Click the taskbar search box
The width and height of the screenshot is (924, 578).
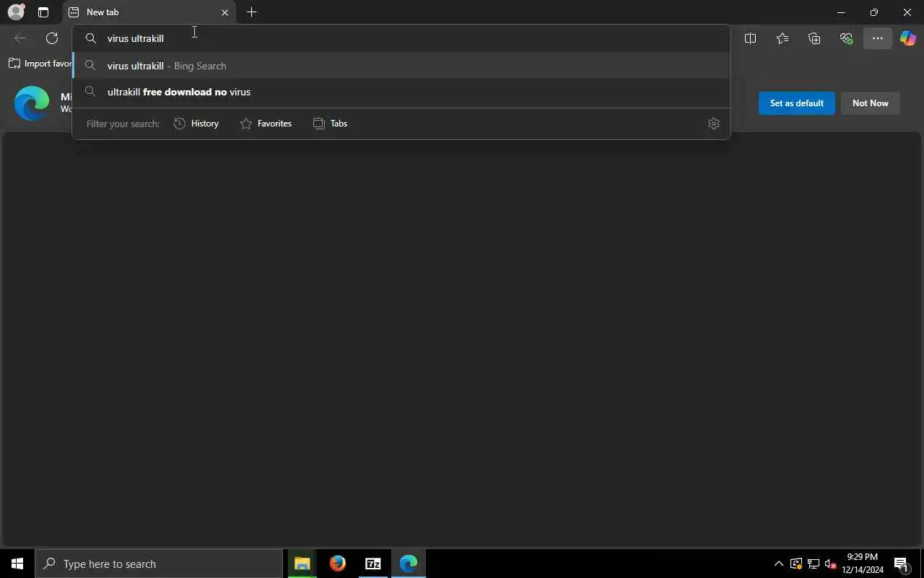tap(159, 564)
